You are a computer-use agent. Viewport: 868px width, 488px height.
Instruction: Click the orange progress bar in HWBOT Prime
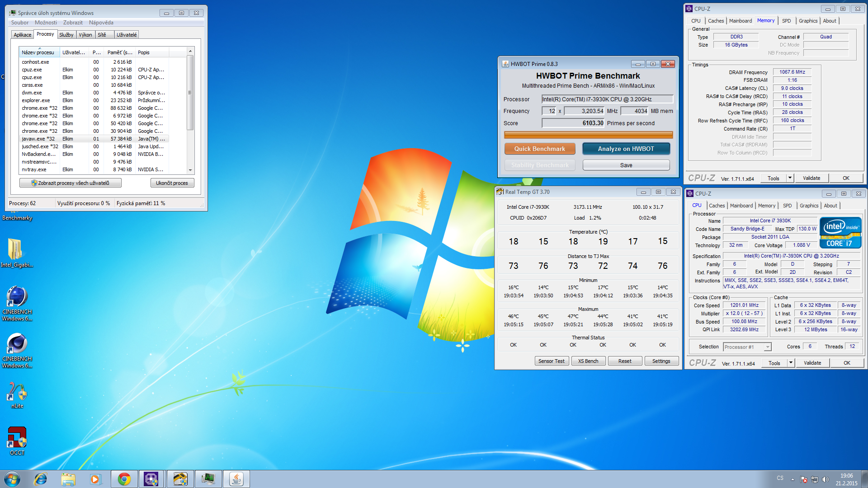pos(589,135)
